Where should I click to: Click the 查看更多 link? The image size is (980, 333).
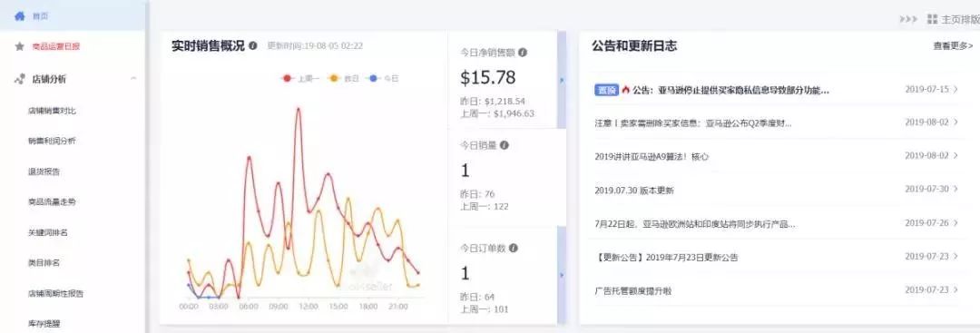pos(953,45)
